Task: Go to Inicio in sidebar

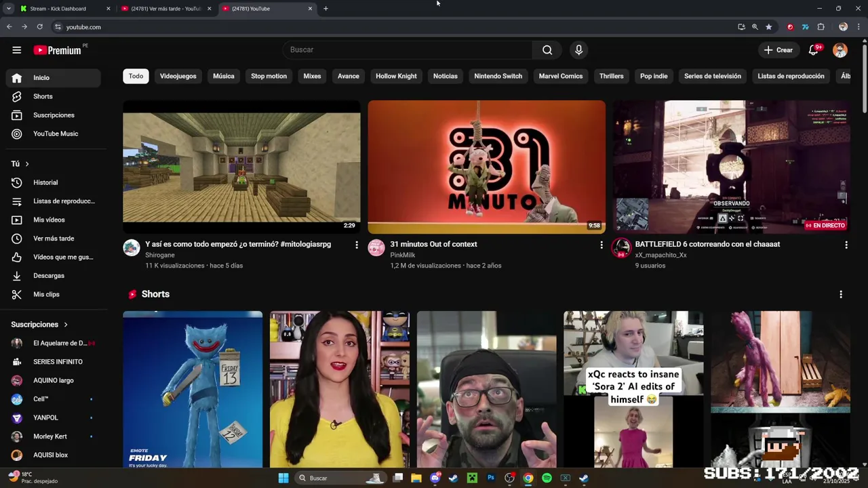Action: (x=53, y=78)
